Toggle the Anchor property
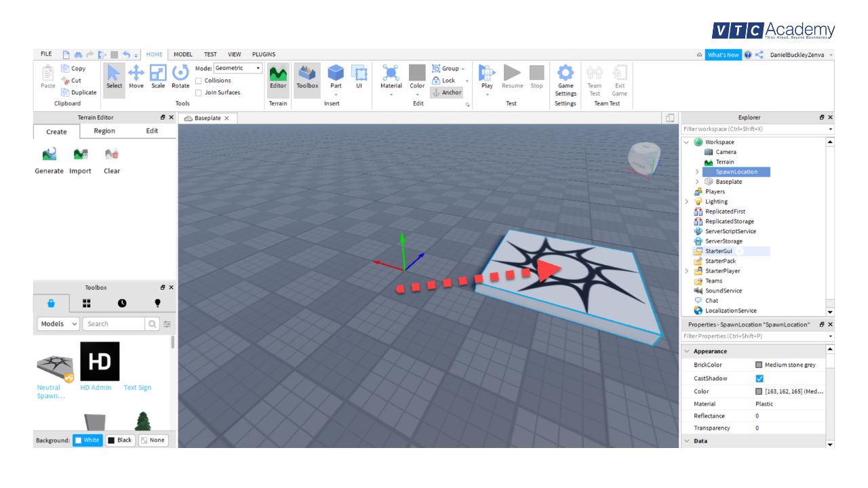868x488 pixels. point(446,92)
